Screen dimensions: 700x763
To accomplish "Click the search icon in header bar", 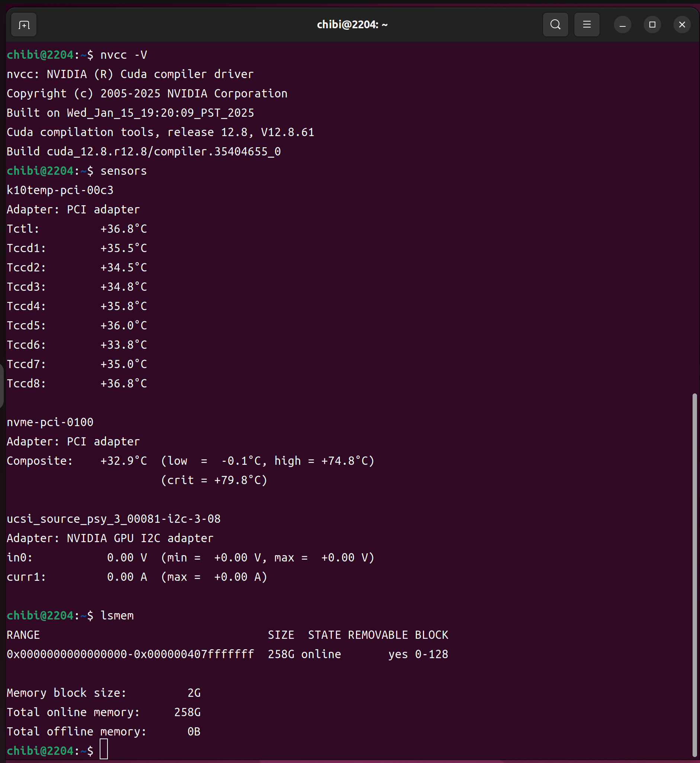I will (x=555, y=25).
